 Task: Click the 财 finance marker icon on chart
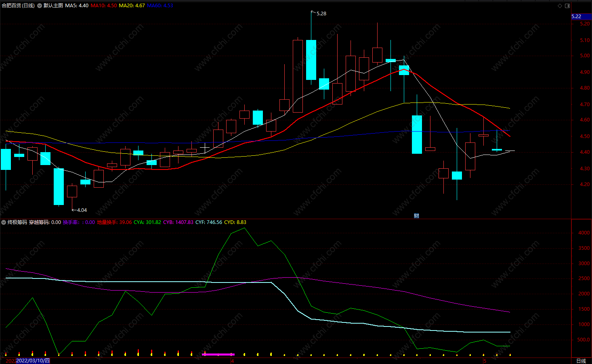pos(416,216)
